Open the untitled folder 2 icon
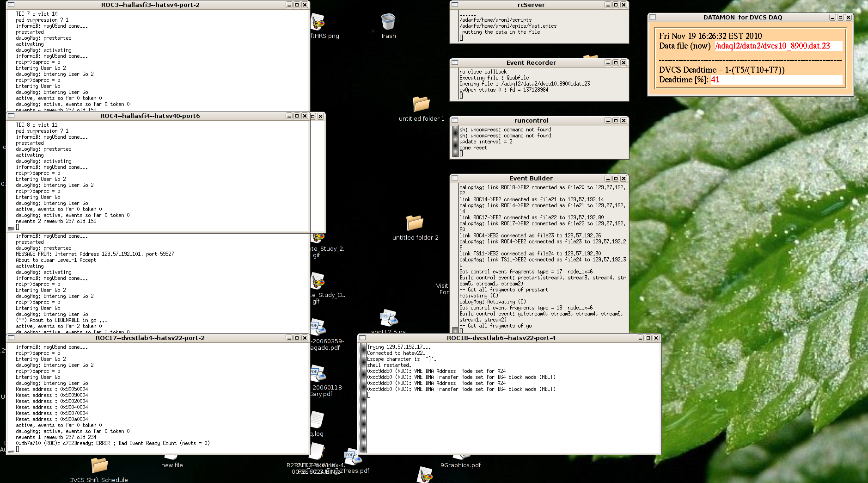This screenshot has height=483, width=868. pos(415,223)
